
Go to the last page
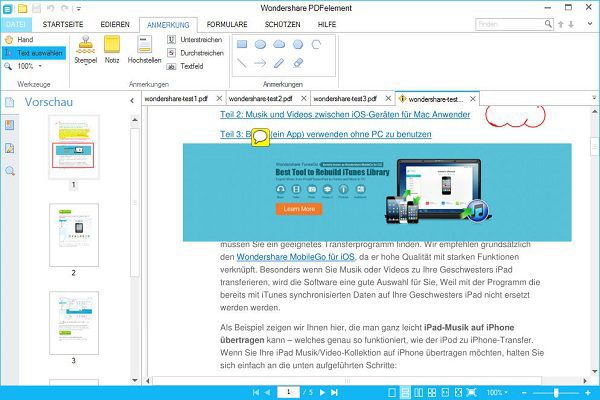(334, 392)
